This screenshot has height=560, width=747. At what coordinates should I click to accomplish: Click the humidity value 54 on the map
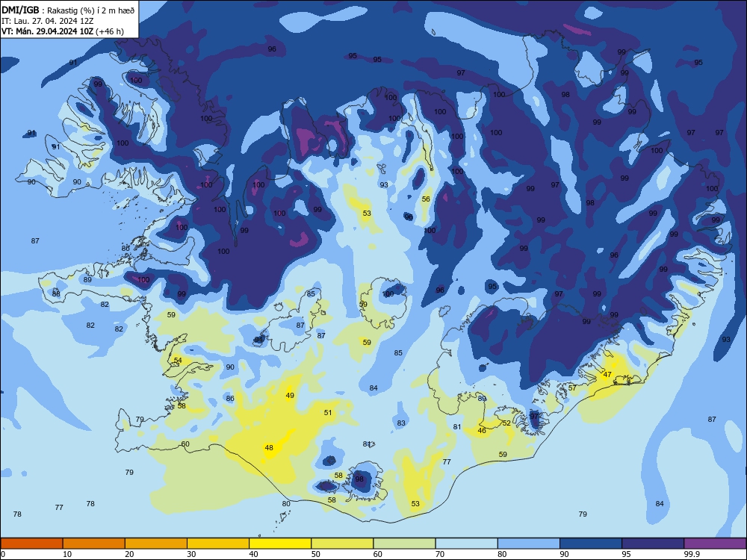point(178,361)
